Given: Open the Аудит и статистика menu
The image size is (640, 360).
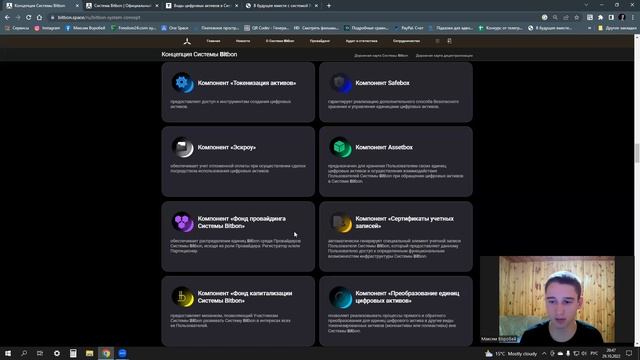Looking at the screenshot, I should [362, 41].
